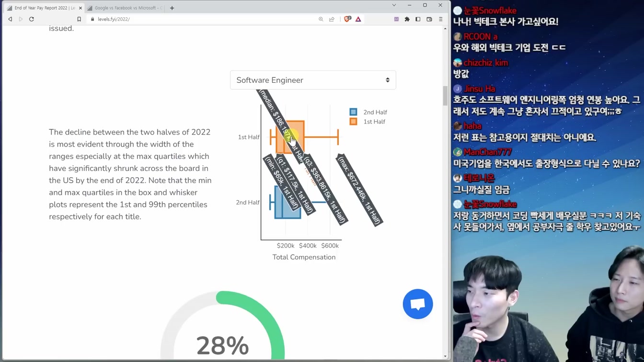Viewport: 644px width, 362px height.
Task: Click Jinsu Ha's chat avatar
Action: (458, 89)
